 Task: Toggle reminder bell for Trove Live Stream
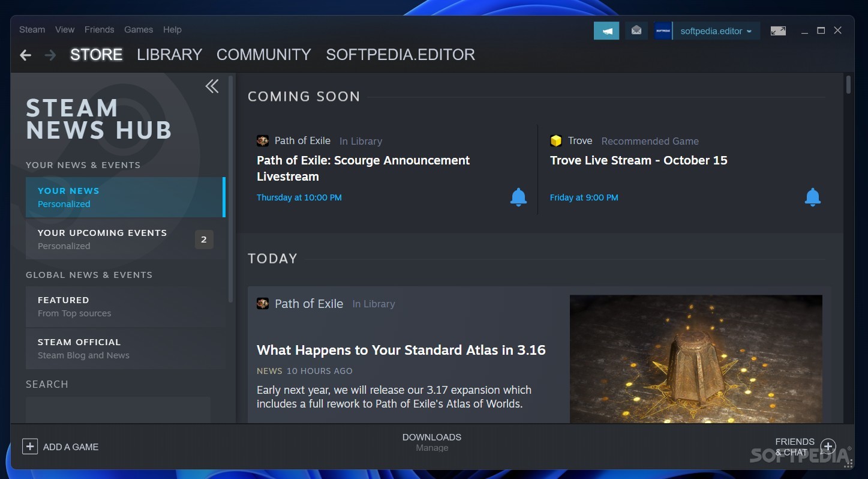[x=812, y=197]
